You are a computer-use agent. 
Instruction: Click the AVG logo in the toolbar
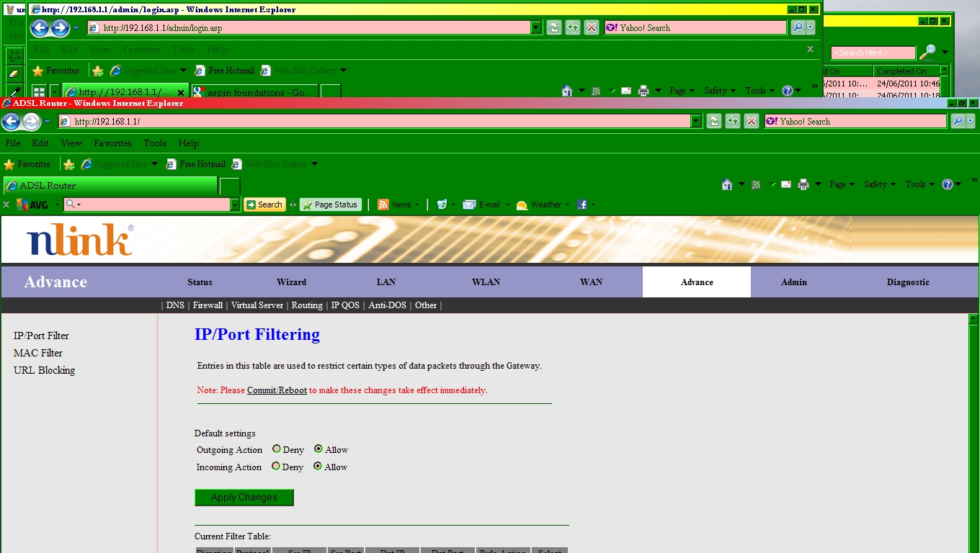click(32, 204)
